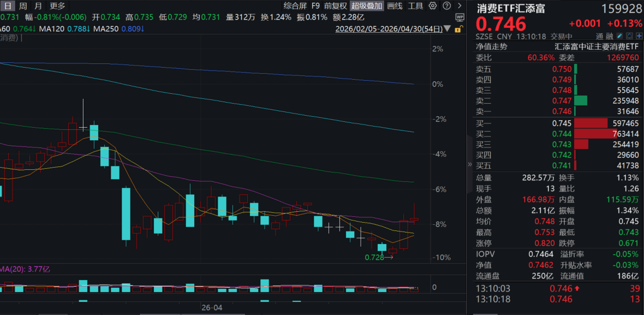This screenshot has height=315, width=644.
Task: Click the help question mark icon
Action: click(x=445, y=6)
